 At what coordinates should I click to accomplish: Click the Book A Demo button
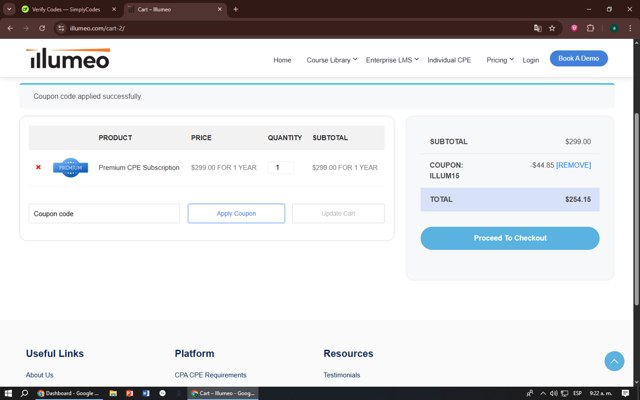(578, 58)
